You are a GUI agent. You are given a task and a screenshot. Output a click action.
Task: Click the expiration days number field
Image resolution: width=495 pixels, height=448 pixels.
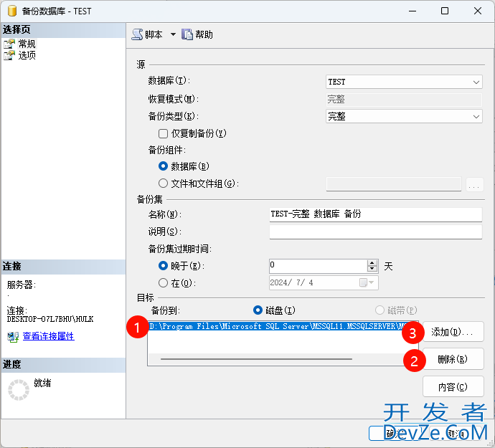coord(319,266)
